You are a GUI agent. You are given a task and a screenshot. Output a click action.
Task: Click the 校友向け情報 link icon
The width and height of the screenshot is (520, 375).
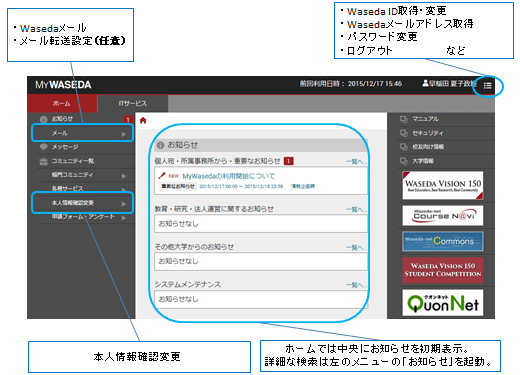click(x=404, y=147)
